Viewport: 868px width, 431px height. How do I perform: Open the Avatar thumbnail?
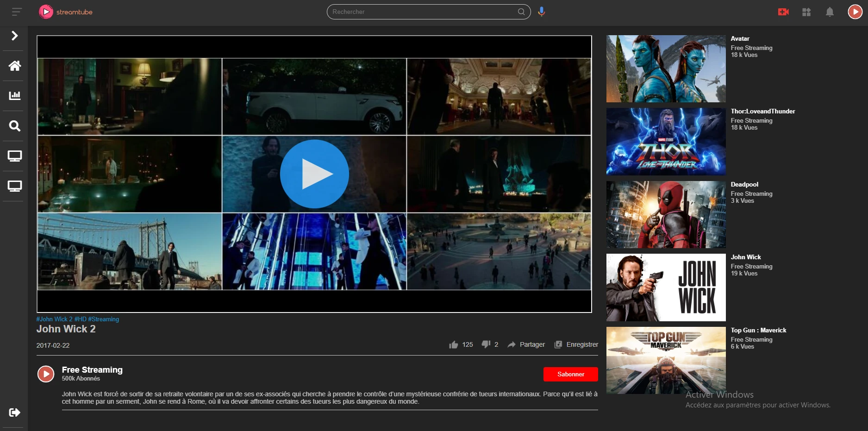tap(666, 69)
